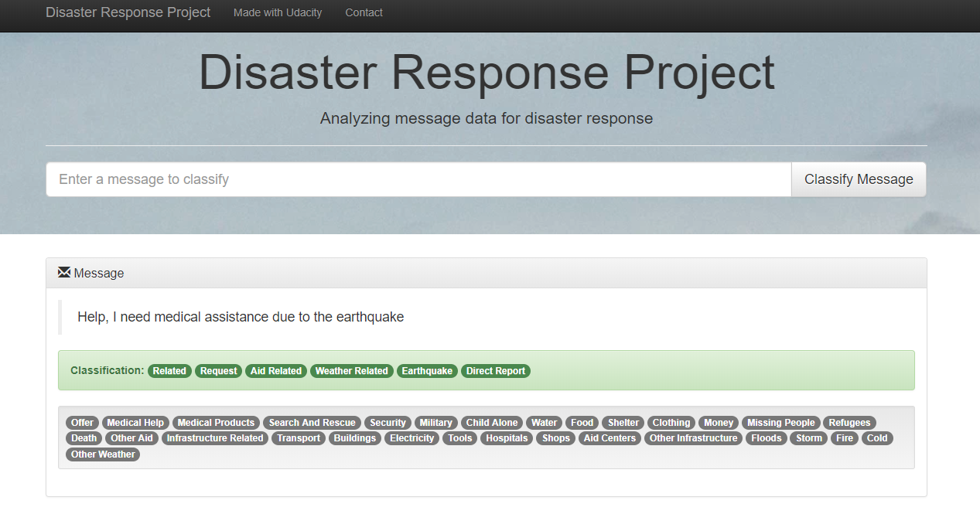This screenshot has height=514, width=980.
Task: Open the Contact link in navbar
Action: pyautogui.click(x=364, y=12)
